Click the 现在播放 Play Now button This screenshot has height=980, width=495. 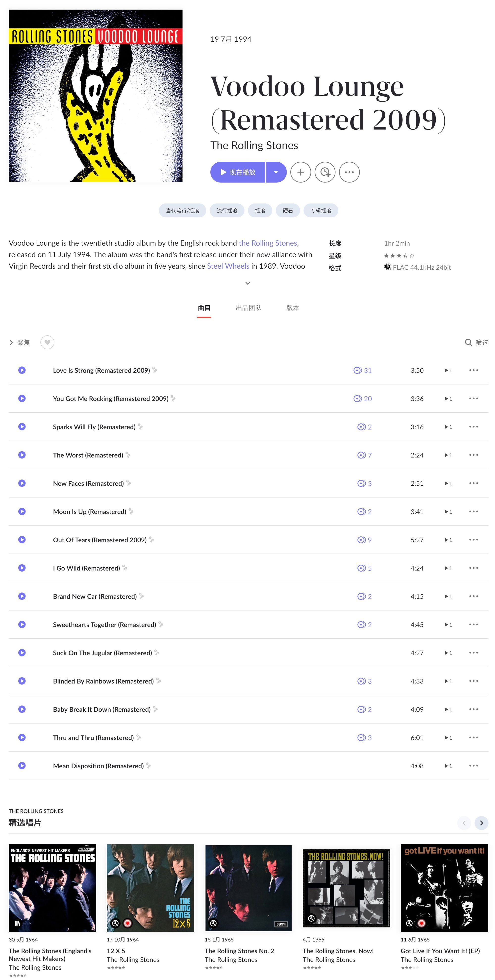[237, 172]
